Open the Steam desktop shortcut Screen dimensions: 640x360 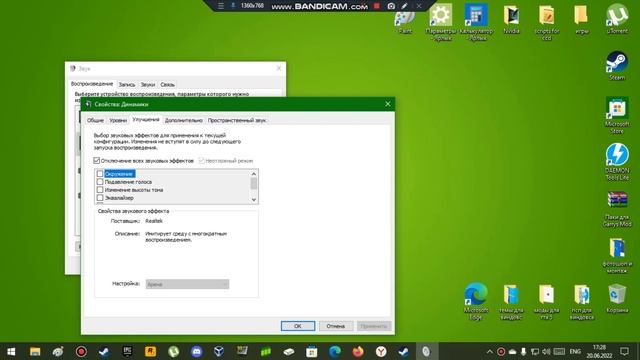(x=617, y=65)
